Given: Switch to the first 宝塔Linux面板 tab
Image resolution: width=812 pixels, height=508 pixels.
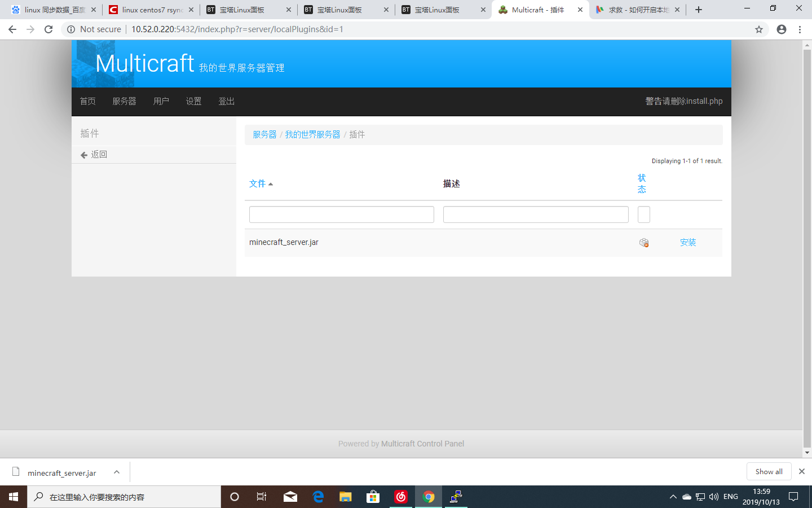Looking at the screenshot, I should pos(249,10).
